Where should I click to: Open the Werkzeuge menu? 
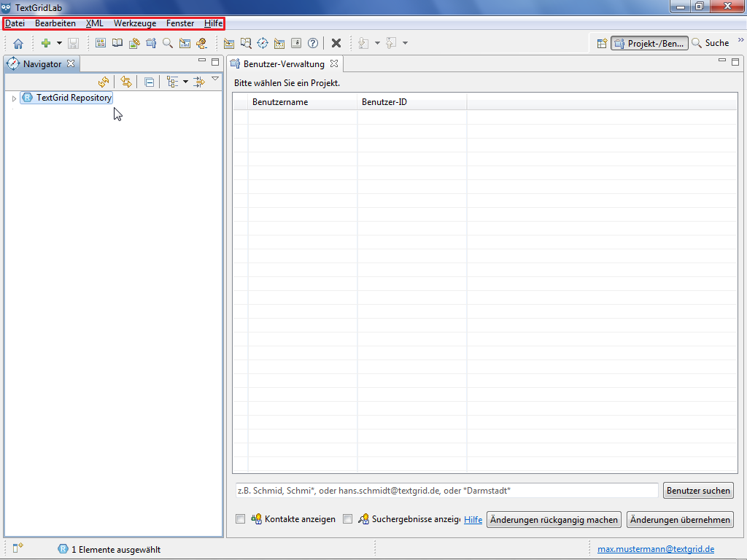pos(134,23)
